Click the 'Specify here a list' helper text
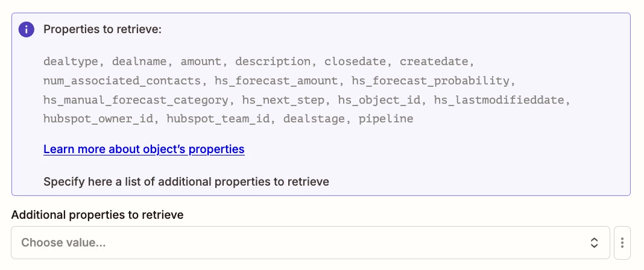The height and width of the screenshot is (270, 644). click(x=186, y=181)
